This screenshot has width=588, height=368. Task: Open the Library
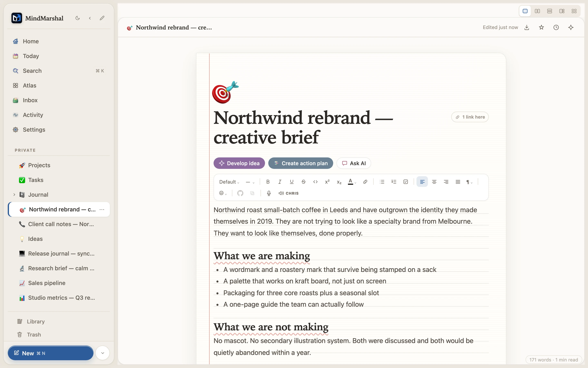point(59,322)
